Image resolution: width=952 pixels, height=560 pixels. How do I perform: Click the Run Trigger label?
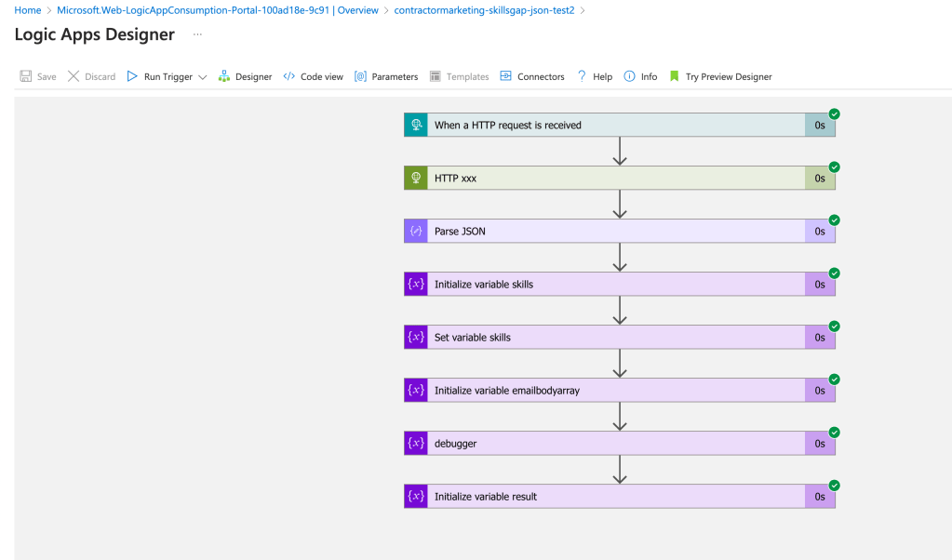[x=168, y=76]
